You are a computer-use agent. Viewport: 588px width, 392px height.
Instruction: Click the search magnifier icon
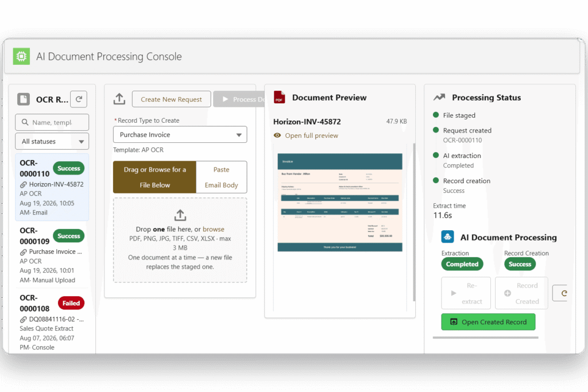click(25, 122)
